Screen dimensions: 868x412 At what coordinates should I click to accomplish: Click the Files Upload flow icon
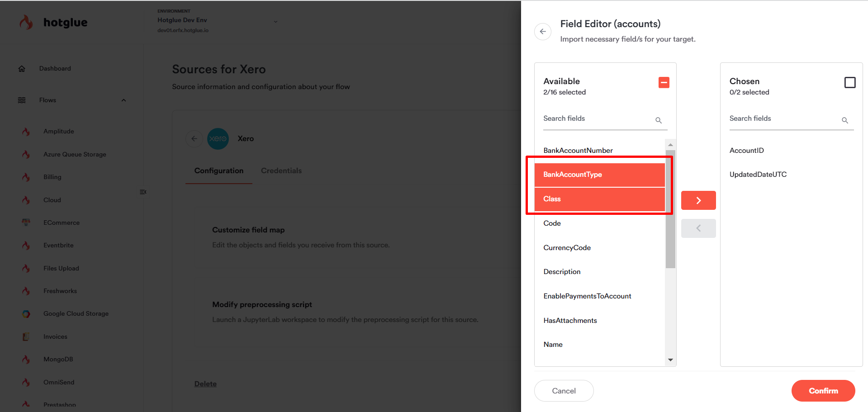pyautogui.click(x=26, y=268)
